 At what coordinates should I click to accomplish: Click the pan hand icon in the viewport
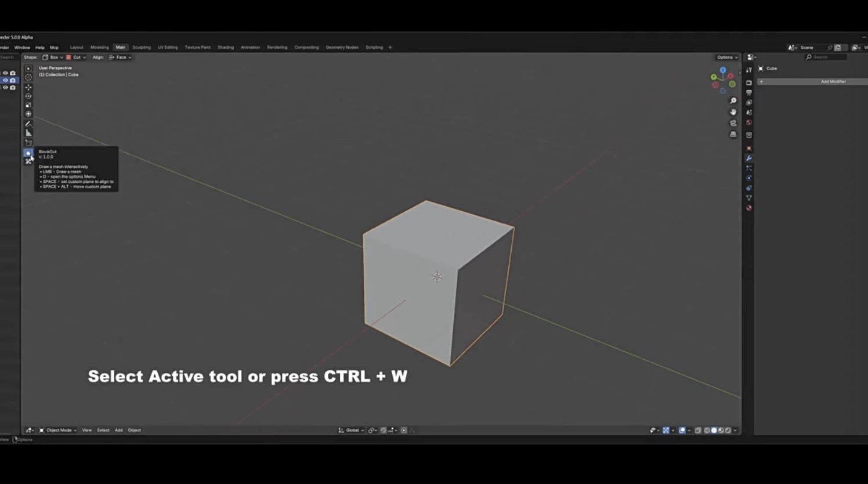[x=733, y=112]
